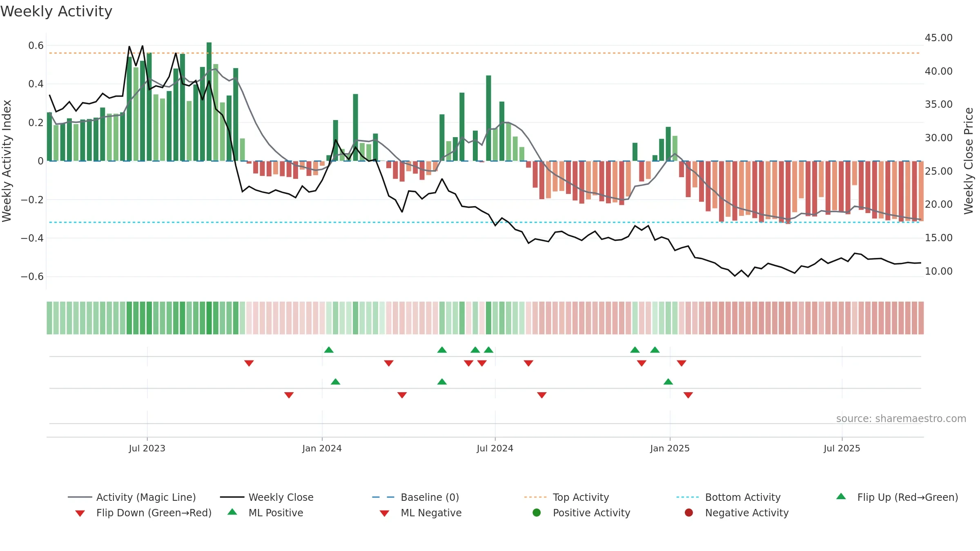
Task: Click the Jul 2023 x-axis label
Action: pyautogui.click(x=147, y=449)
